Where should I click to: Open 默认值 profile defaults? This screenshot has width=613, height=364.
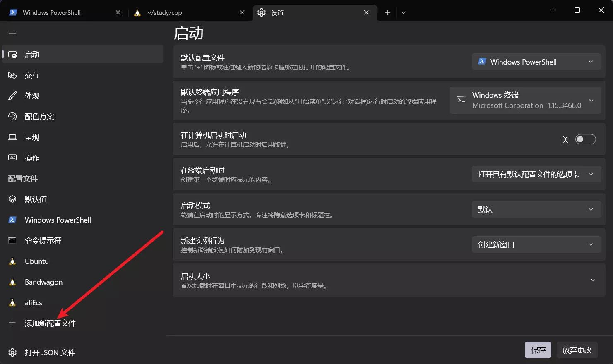[83, 199]
